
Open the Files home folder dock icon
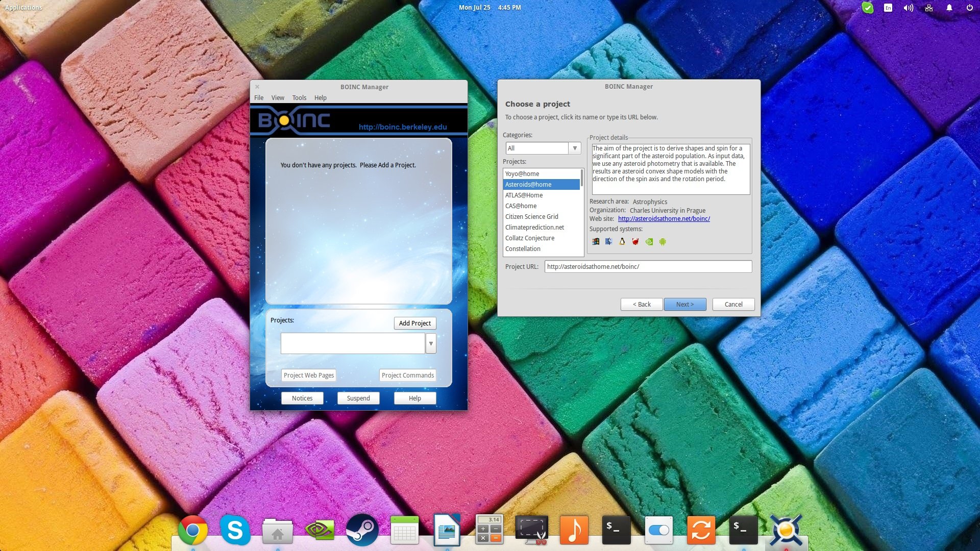277,531
